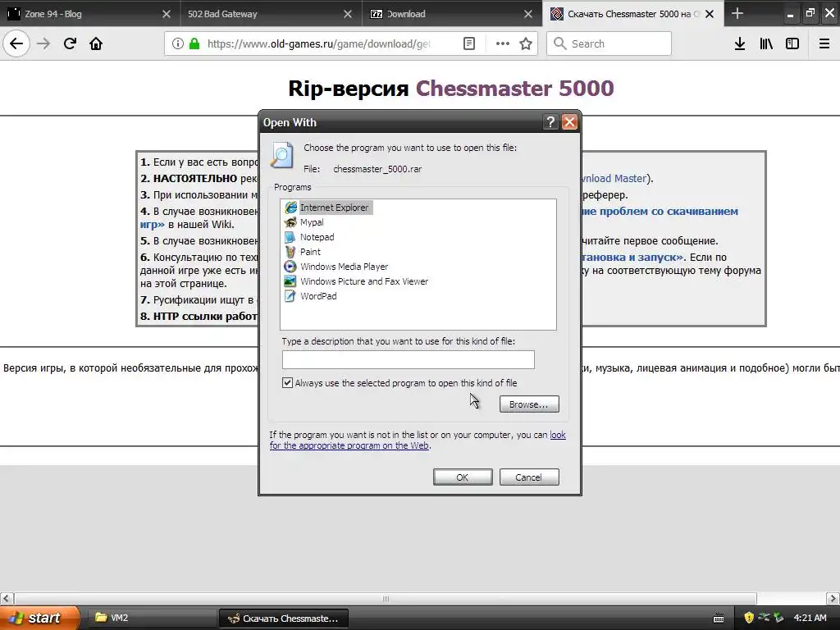The image size is (840, 630).
Task: Open page actions three-dots menu
Action: [x=502, y=44]
